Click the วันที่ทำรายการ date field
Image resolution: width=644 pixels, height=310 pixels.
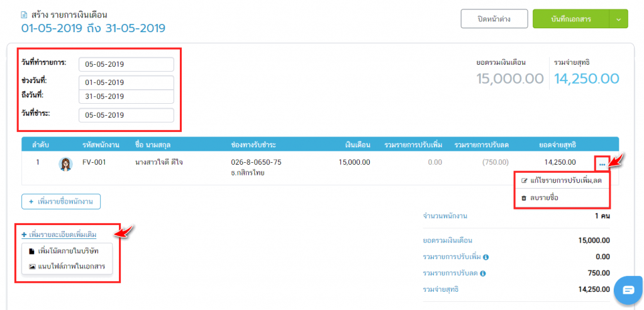[x=126, y=64]
